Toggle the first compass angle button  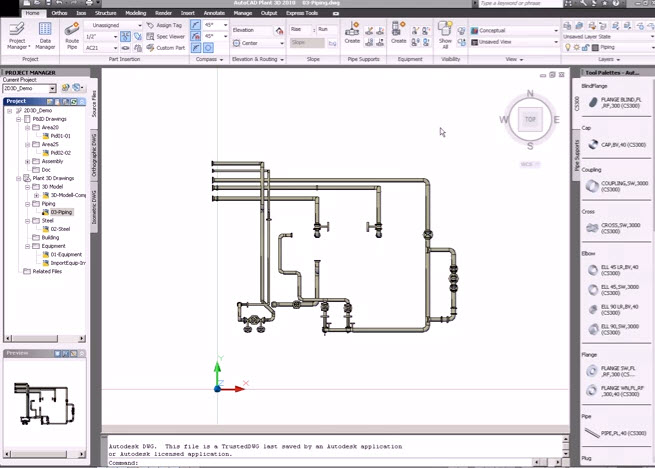pyautogui.click(x=195, y=25)
